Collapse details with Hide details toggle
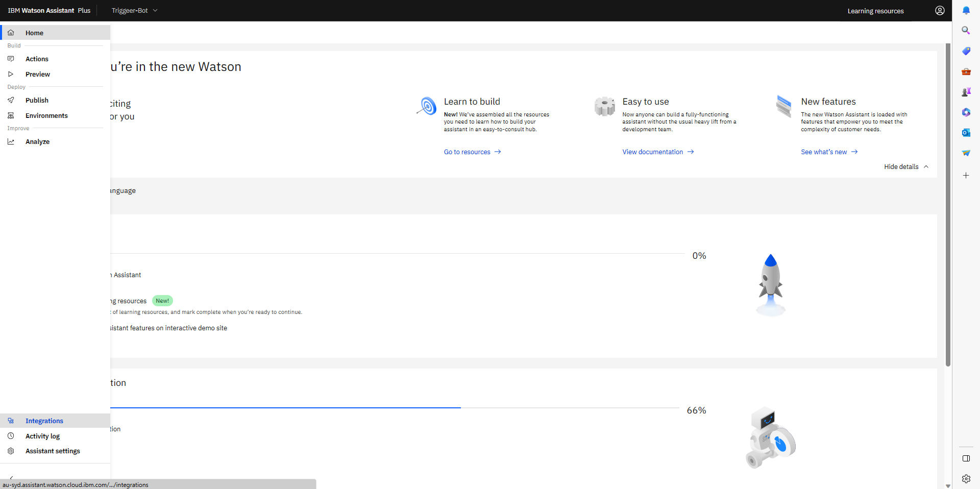The height and width of the screenshot is (489, 980). (x=906, y=166)
